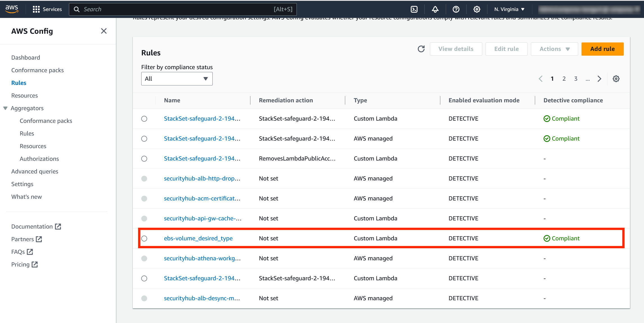The image size is (644, 323).
Task: Click the Add rule button
Action: [603, 49]
